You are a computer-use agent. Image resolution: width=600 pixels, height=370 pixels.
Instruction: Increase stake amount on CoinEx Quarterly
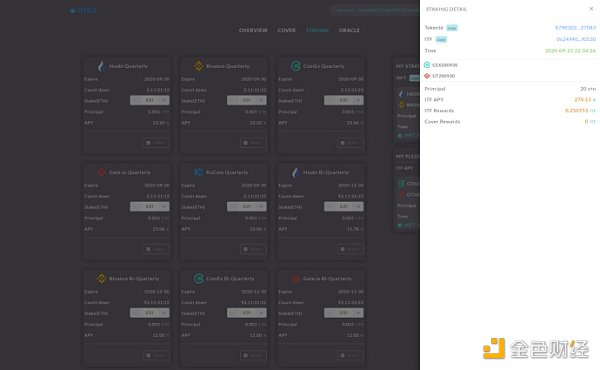coord(359,100)
